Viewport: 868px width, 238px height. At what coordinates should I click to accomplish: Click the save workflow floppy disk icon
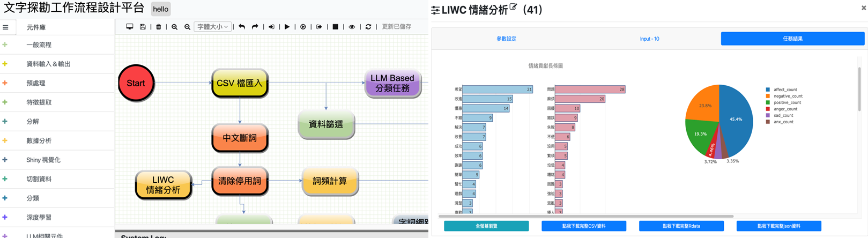[x=143, y=27]
